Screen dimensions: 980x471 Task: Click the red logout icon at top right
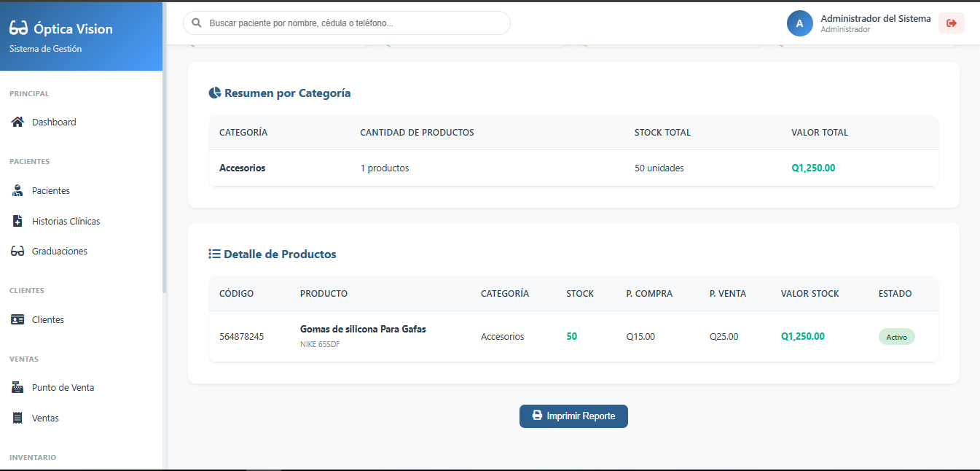951,23
